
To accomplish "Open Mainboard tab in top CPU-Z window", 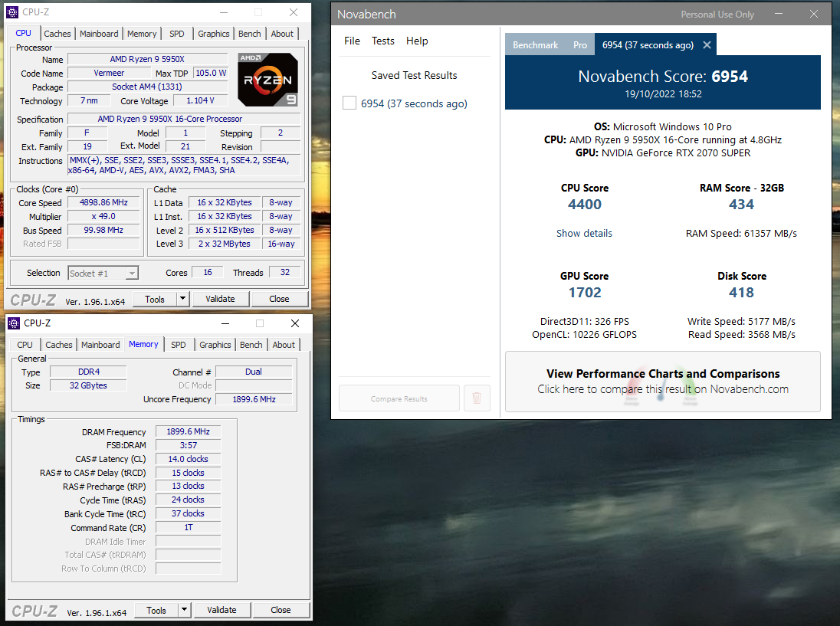I will [x=99, y=33].
